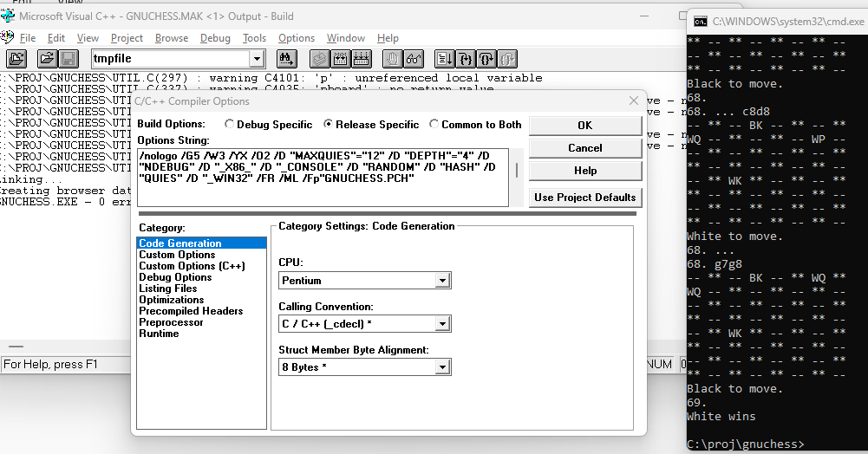868x454 pixels.
Task: Open the Options menu
Action: (297, 38)
